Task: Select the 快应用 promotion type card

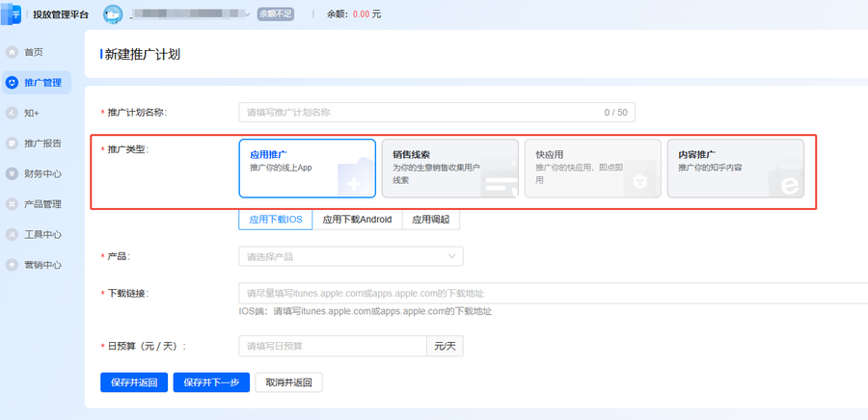Action: 593,168
